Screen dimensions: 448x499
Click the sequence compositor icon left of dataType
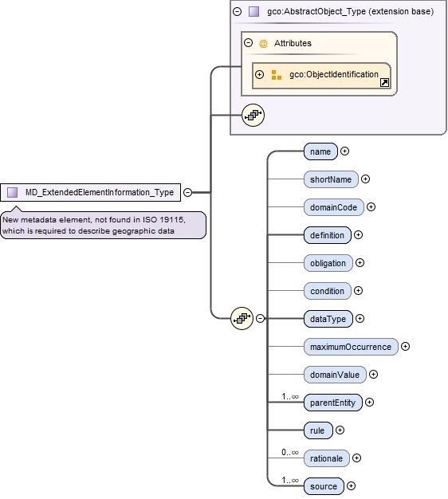pos(242,318)
